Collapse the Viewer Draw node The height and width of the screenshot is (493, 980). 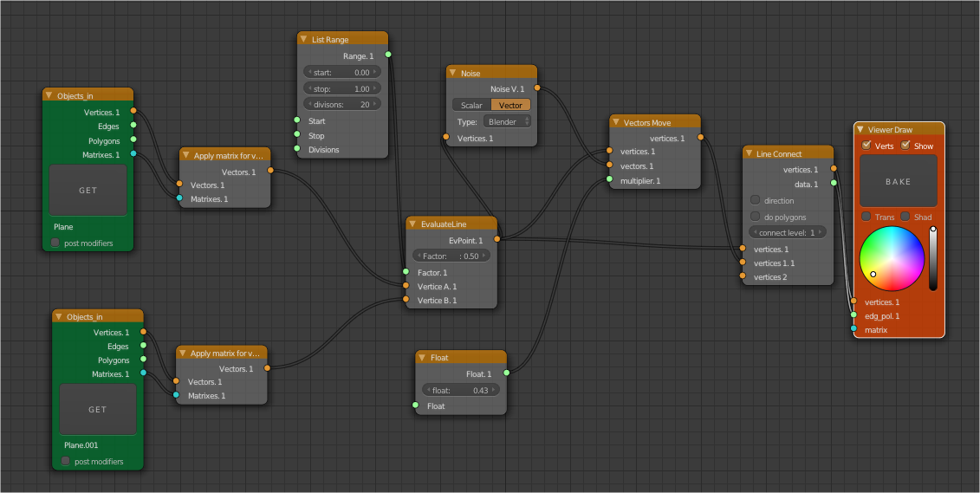coord(860,129)
